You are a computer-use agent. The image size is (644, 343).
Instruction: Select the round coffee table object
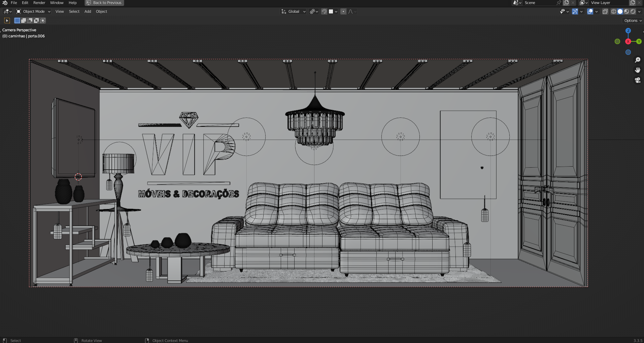(x=178, y=251)
